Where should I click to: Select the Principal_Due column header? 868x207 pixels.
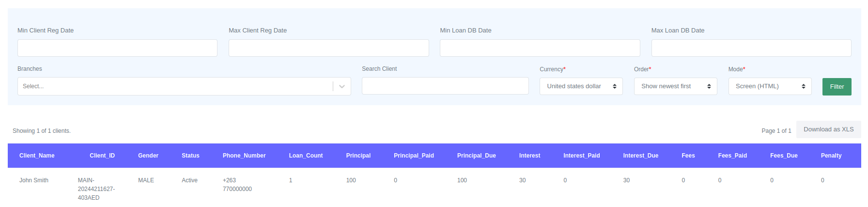[476, 156]
